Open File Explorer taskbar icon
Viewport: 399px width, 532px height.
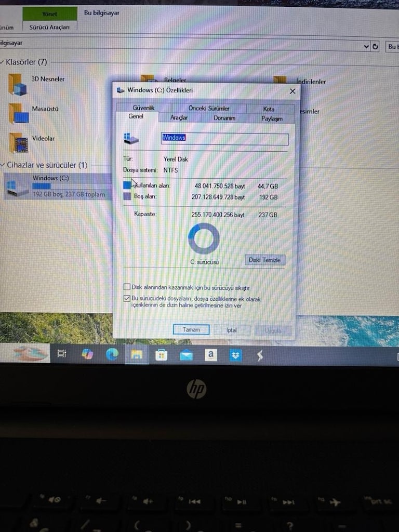coord(137,354)
